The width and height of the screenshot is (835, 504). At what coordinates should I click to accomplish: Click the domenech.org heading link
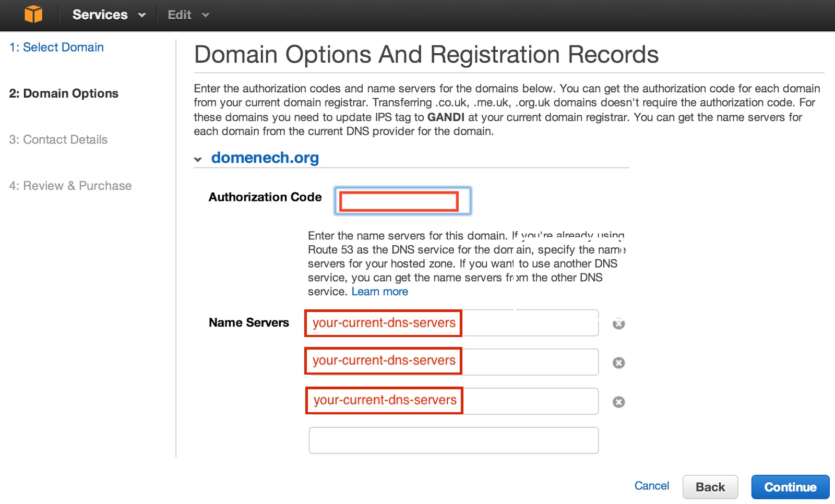point(265,158)
